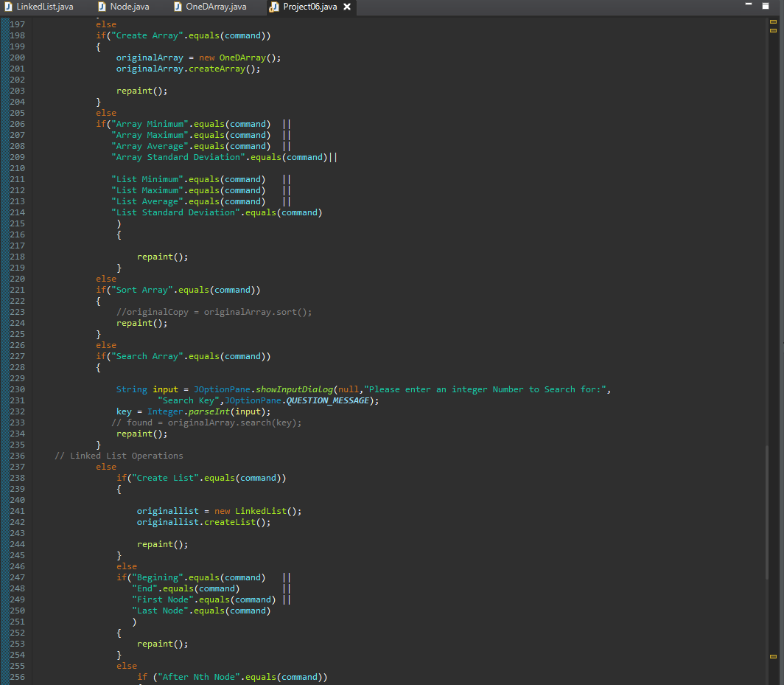The height and width of the screenshot is (685, 784).
Task: Click the yellow marker at the top of the annotation bar
Action: [x=772, y=23]
